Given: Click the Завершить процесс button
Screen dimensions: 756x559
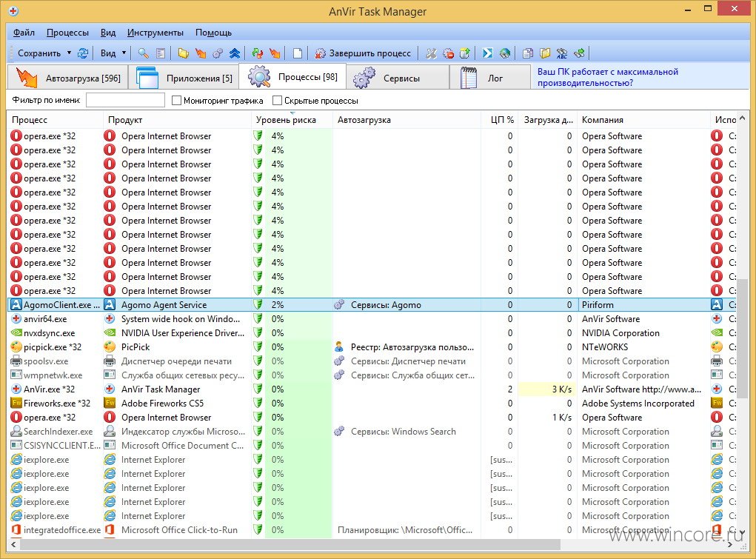Looking at the screenshot, I should coord(363,53).
